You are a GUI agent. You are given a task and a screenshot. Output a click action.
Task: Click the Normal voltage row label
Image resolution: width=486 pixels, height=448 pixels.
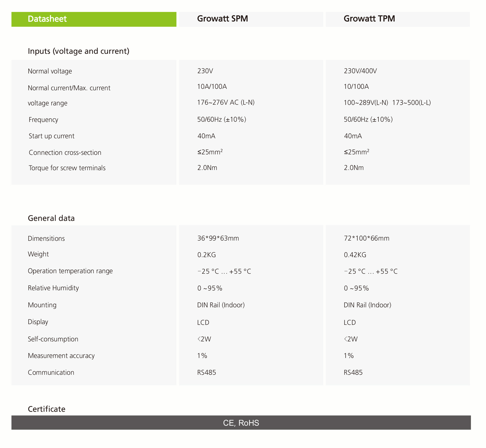[50, 71]
